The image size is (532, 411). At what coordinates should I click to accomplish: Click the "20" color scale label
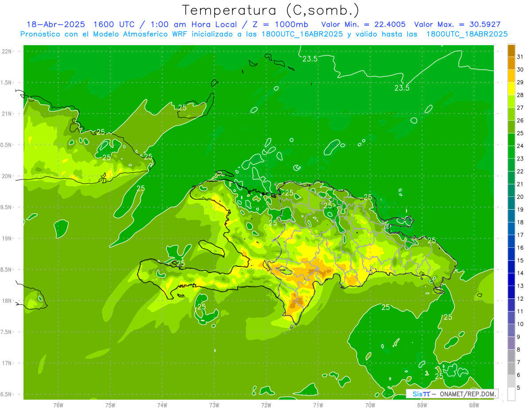point(520,197)
